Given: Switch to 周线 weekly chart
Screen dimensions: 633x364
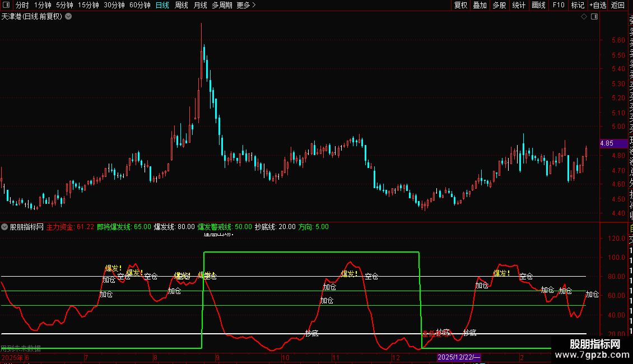Looking at the screenshot, I should (181, 5).
